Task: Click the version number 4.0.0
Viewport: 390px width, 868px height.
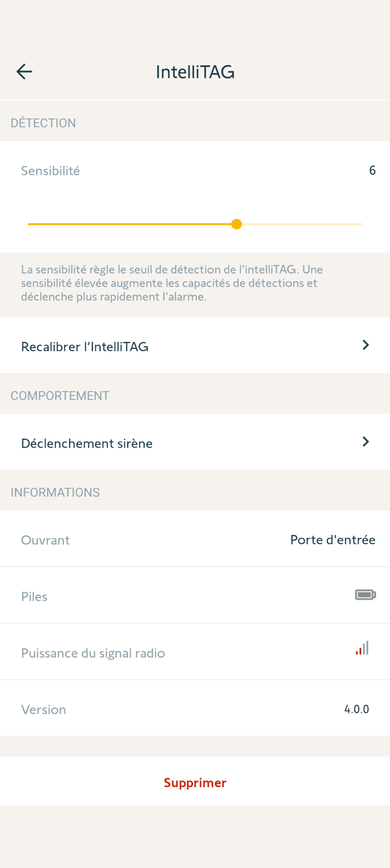Action: coord(356,709)
